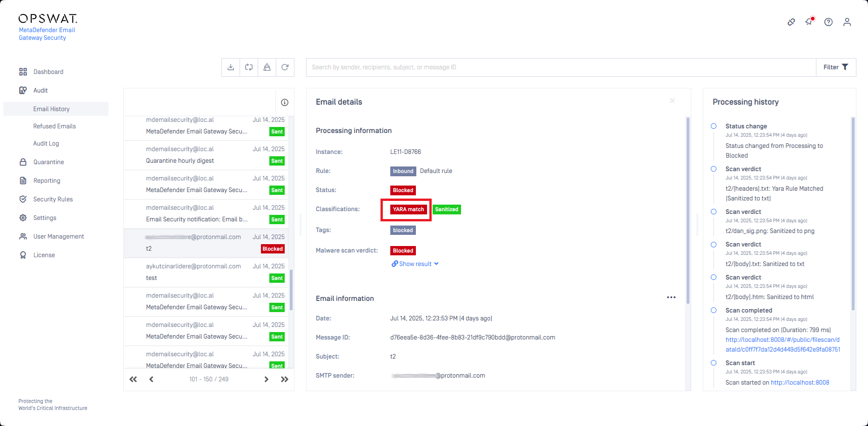Open the Email information three-dot menu
Image resolution: width=868 pixels, height=426 pixels.
pyautogui.click(x=671, y=297)
